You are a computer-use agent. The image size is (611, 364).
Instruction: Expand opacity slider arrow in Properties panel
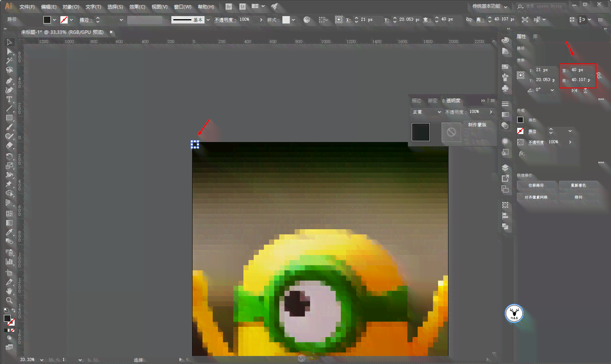click(x=570, y=142)
